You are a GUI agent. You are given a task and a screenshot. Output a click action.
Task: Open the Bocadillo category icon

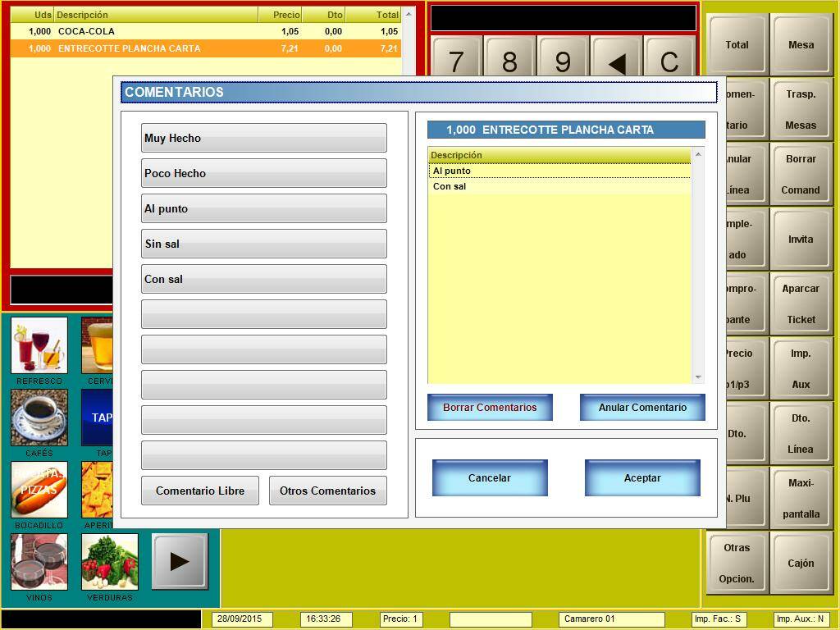coord(39,490)
